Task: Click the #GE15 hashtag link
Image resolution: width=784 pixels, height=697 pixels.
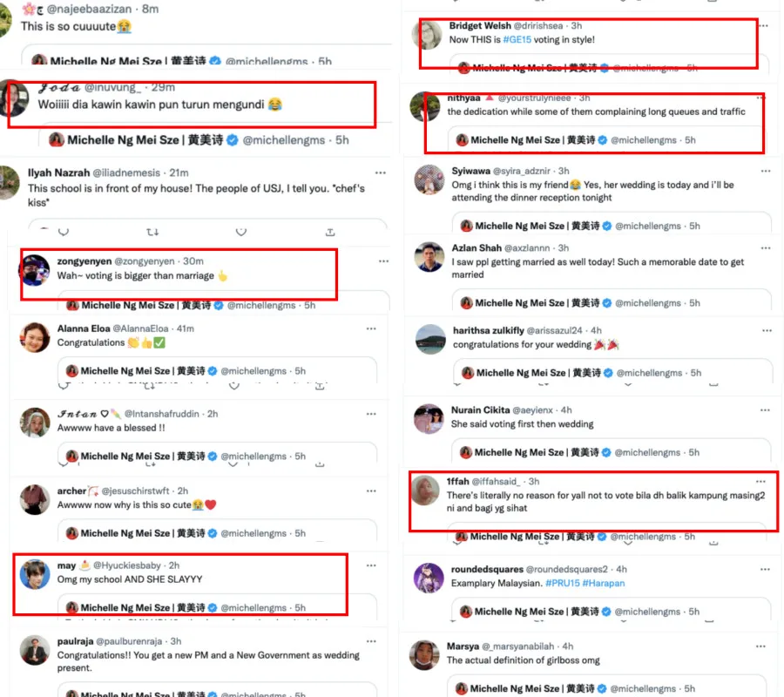Action: coord(517,39)
